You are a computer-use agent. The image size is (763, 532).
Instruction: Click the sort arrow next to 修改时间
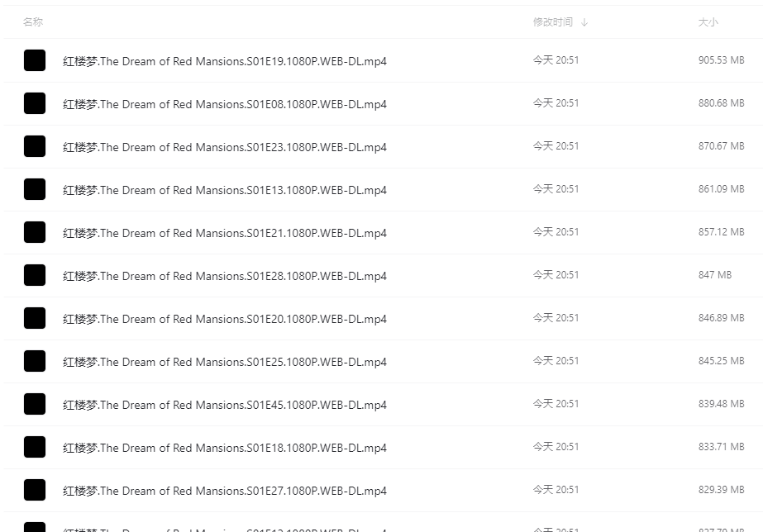pos(584,22)
